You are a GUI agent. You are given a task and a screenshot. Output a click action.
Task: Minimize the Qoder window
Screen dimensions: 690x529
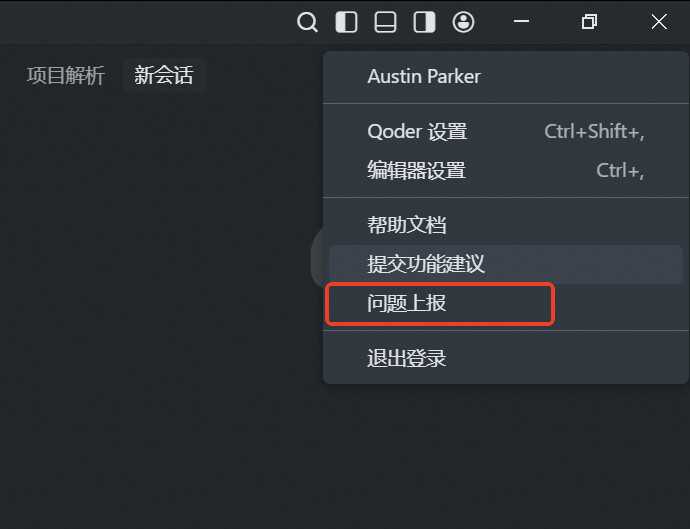pos(521,22)
